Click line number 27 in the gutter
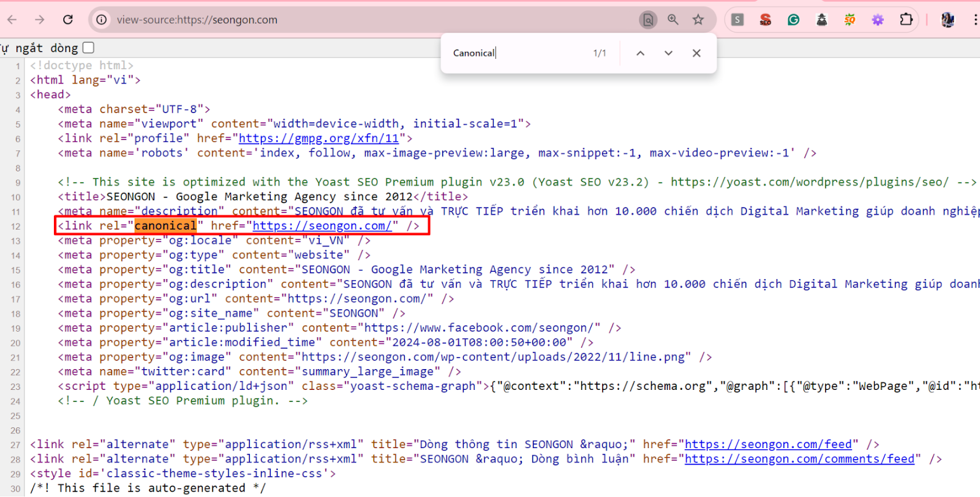The image size is (980, 497). point(15,445)
